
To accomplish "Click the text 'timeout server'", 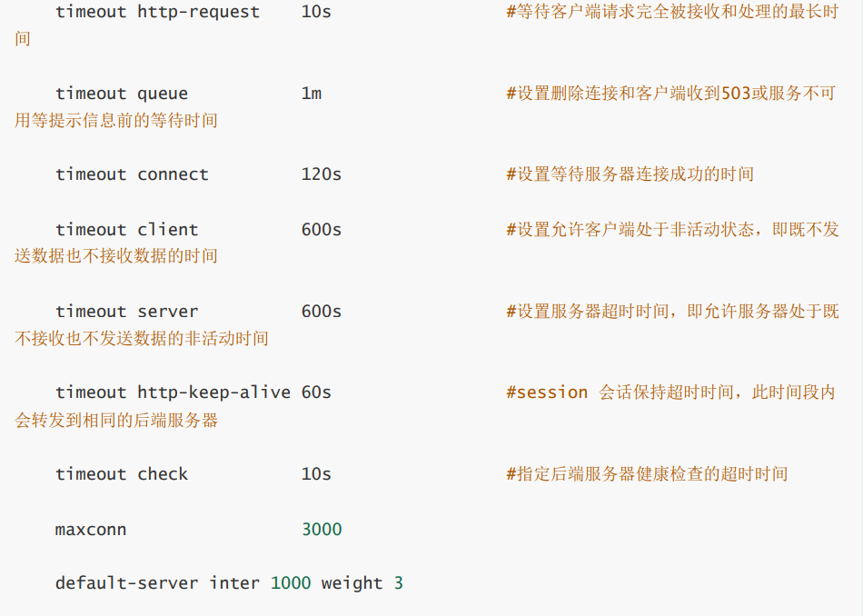I will click(126, 312).
